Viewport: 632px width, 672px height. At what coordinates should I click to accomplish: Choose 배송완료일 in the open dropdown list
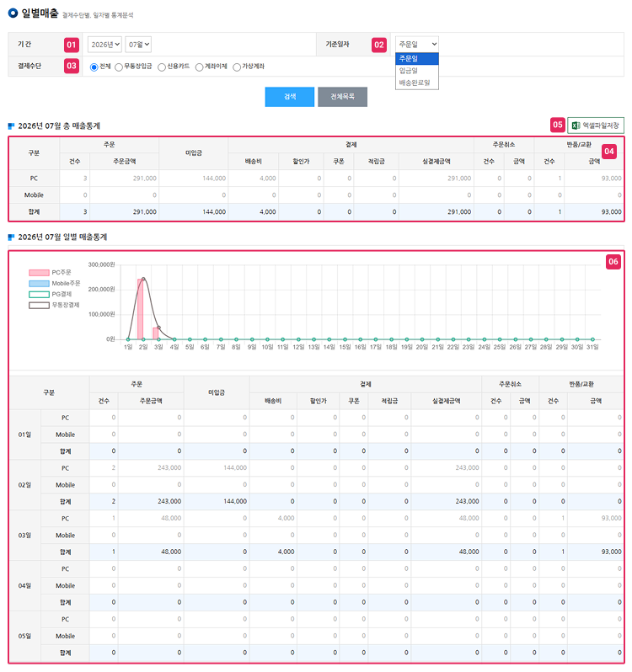[417, 83]
